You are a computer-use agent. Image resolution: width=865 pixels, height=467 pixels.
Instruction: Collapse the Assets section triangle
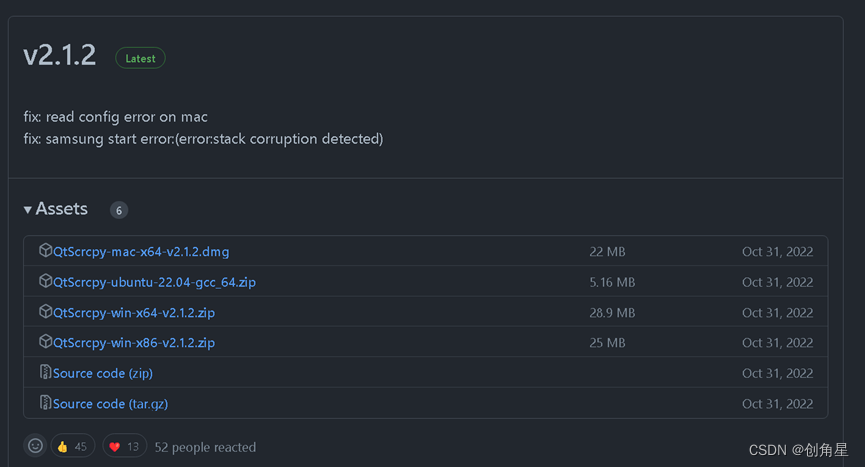pos(28,210)
